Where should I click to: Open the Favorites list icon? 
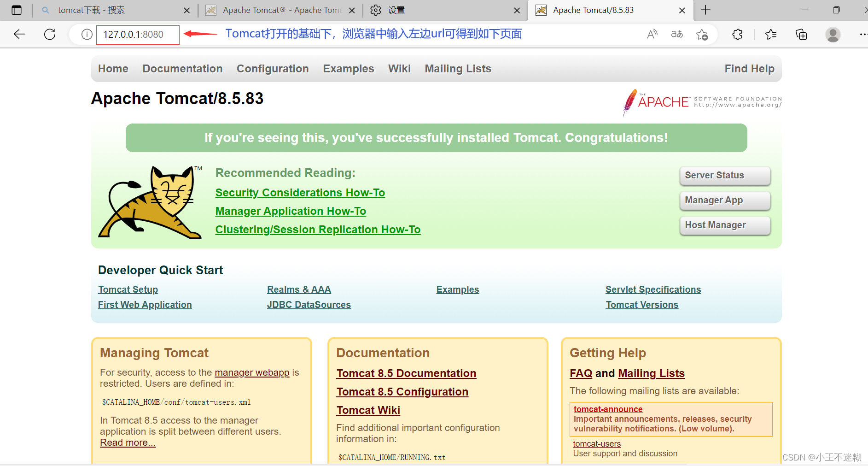pos(771,34)
